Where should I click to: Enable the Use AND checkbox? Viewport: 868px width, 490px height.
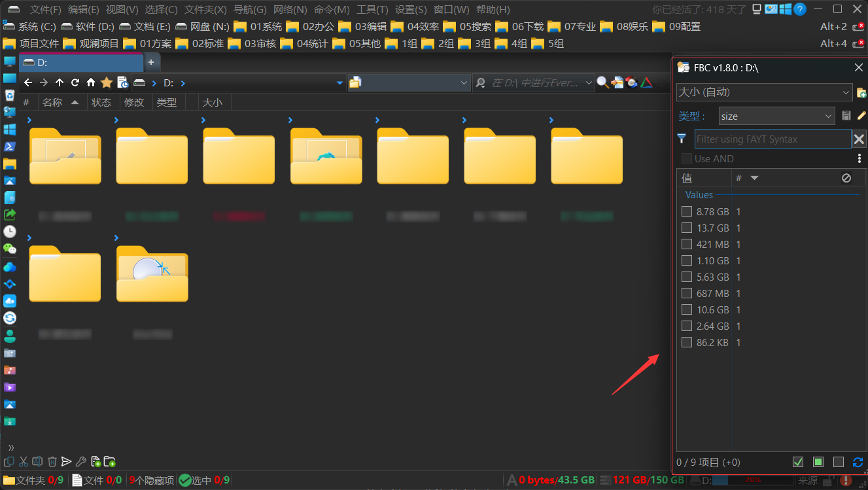point(687,158)
